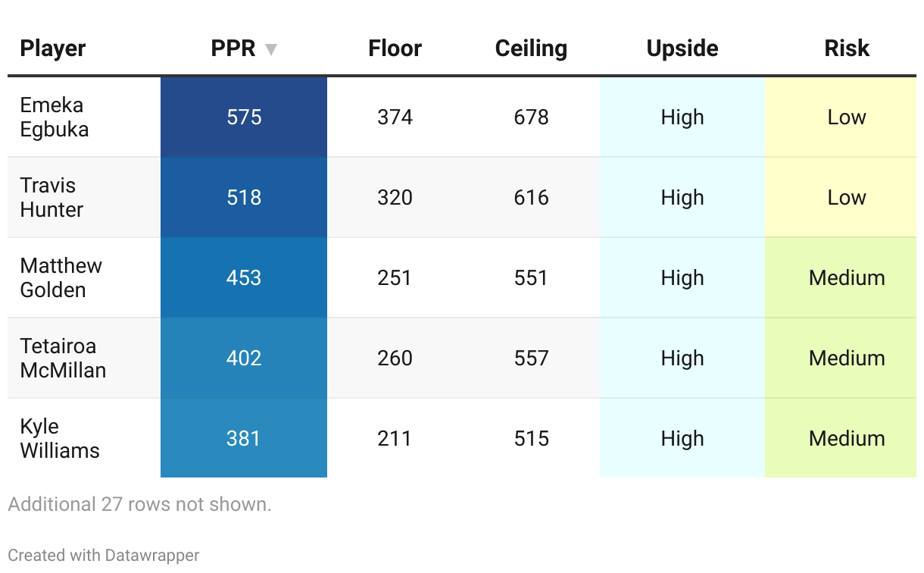The width and height of the screenshot is (924, 573).
Task: Click Egbuka's Ceiling value 678
Action: (531, 117)
